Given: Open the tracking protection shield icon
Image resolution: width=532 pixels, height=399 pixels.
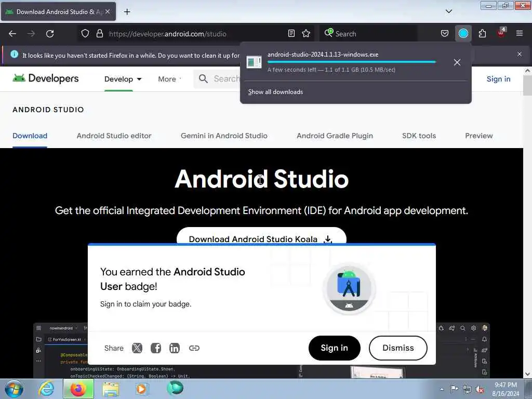Looking at the screenshot, I should pyautogui.click(x=85, y=34).
